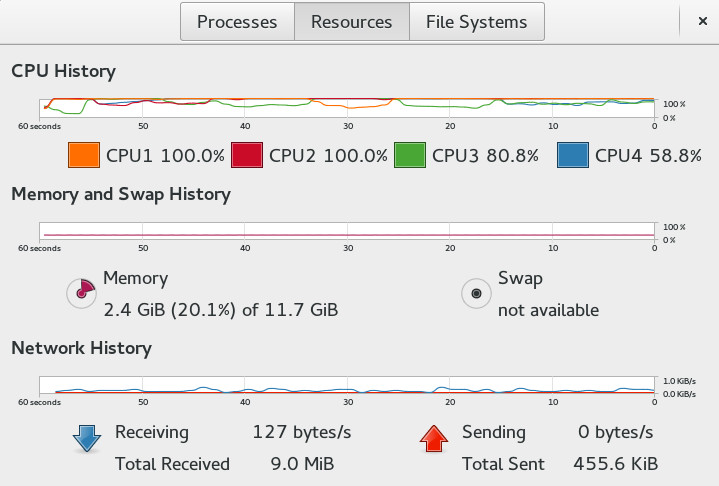Viewport: 719px width, 486px height.
Task: Click the Network History graph
Action: pos(347,385)
